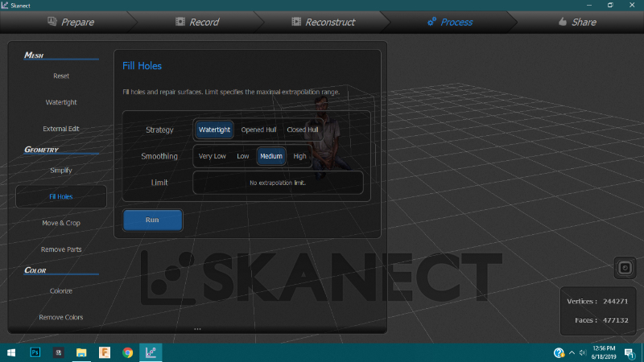644x362 pixels.
Task: Open Google Chrome from the taskbar
Action: click(128, 352)
